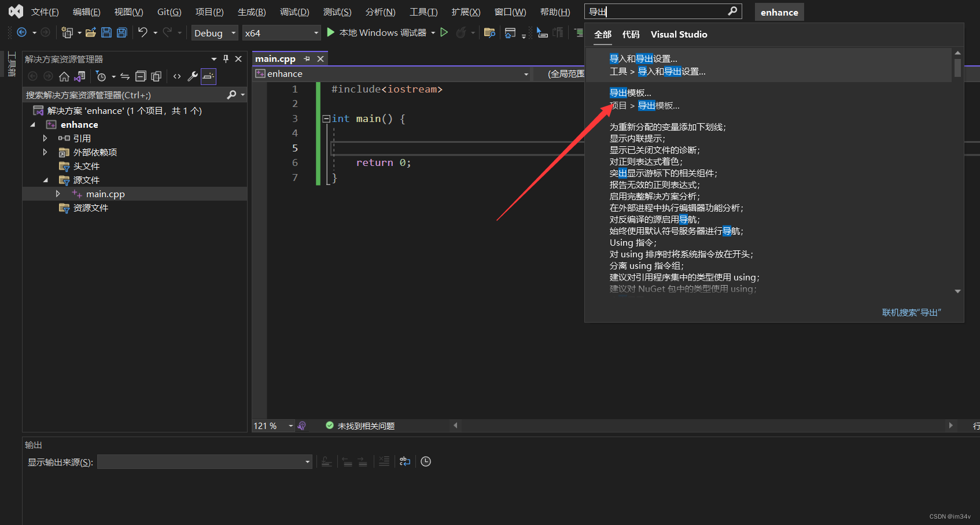Toggle preview selected items icon
The height and width of the screenshot is (525, 980).
click(x=208, y=76)
